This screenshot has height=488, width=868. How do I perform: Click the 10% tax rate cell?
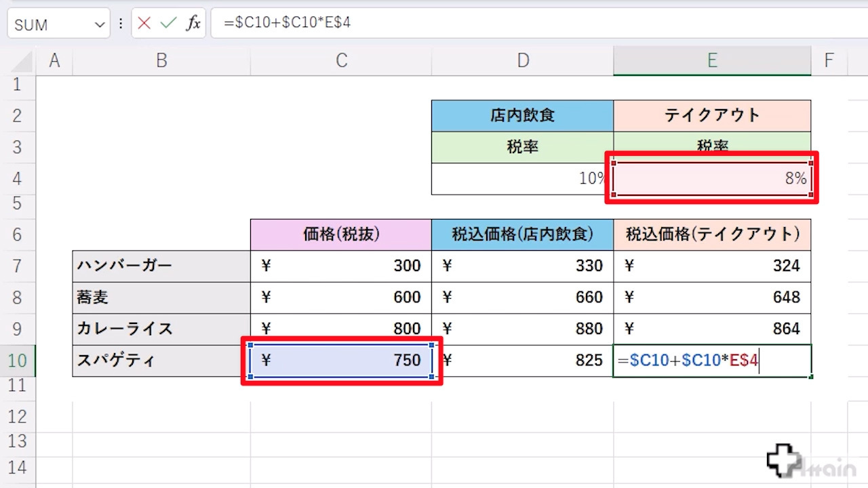click(523, 179)
